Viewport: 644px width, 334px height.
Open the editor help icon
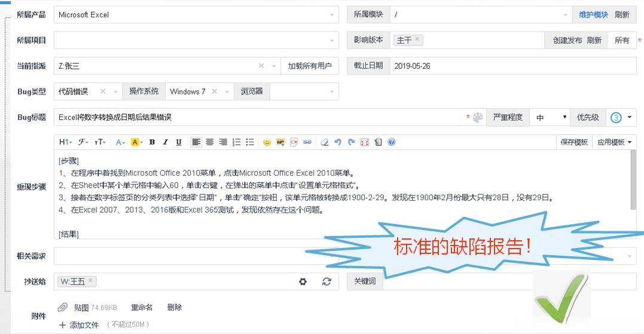(392, 142)
